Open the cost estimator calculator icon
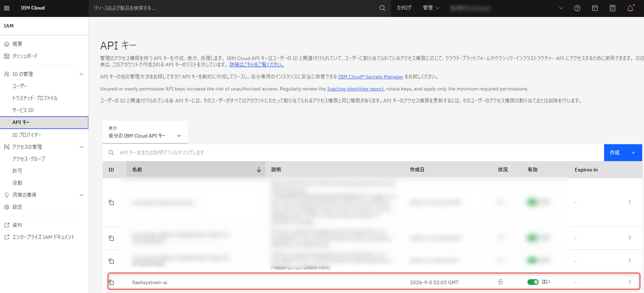This screenshot has width=644, height=293. 613,8
